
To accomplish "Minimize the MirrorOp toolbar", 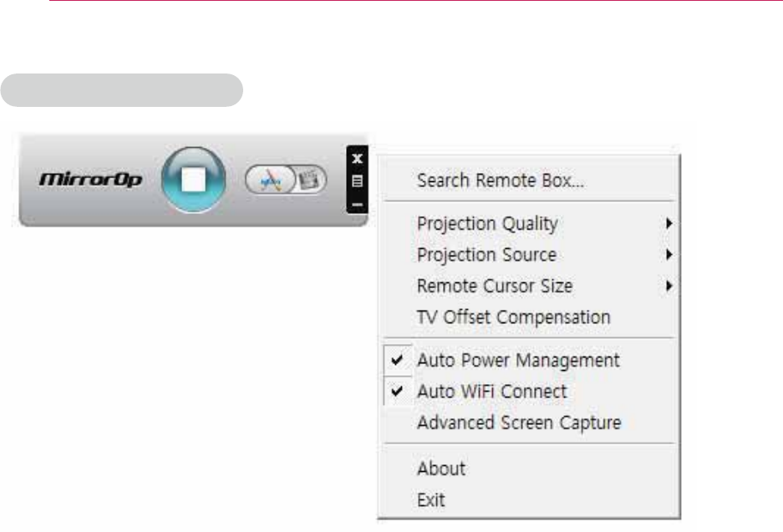I will 357,204.
